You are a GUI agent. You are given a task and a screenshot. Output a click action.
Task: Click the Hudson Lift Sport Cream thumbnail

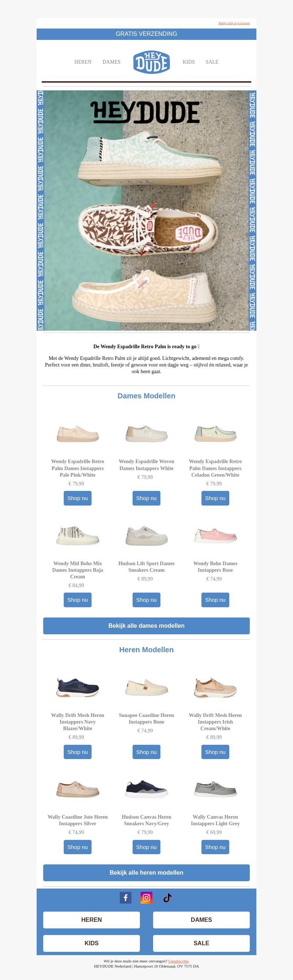(146, 536)
